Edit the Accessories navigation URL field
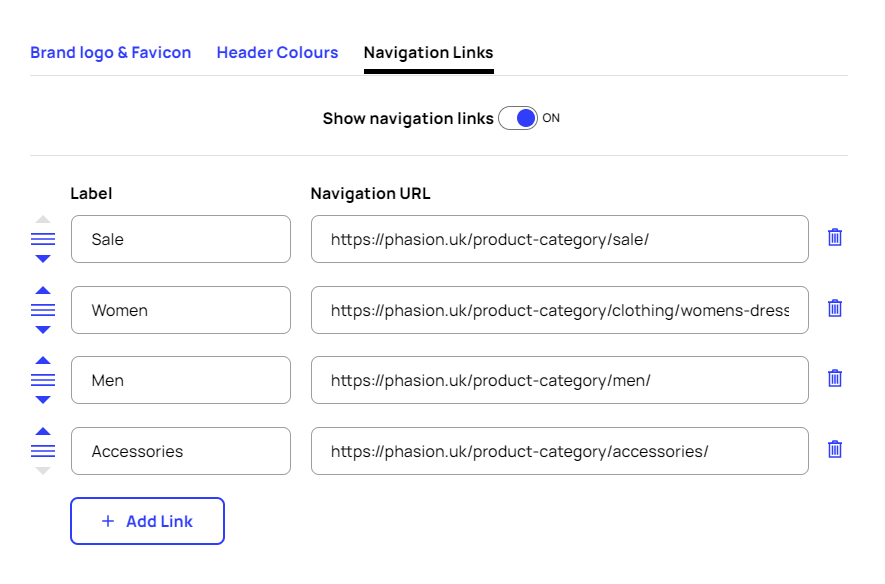This screenshot has height=584, width=885. tap(559, 451)
